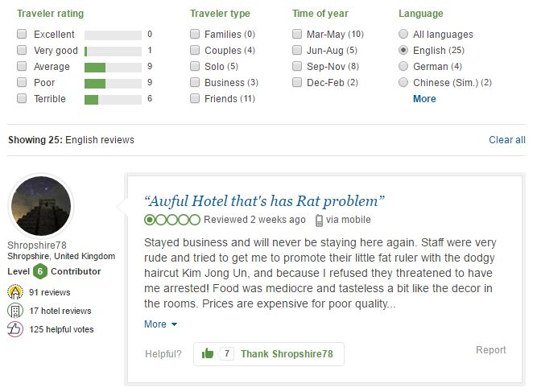Click the green Level 6 badge

point(40,271)
